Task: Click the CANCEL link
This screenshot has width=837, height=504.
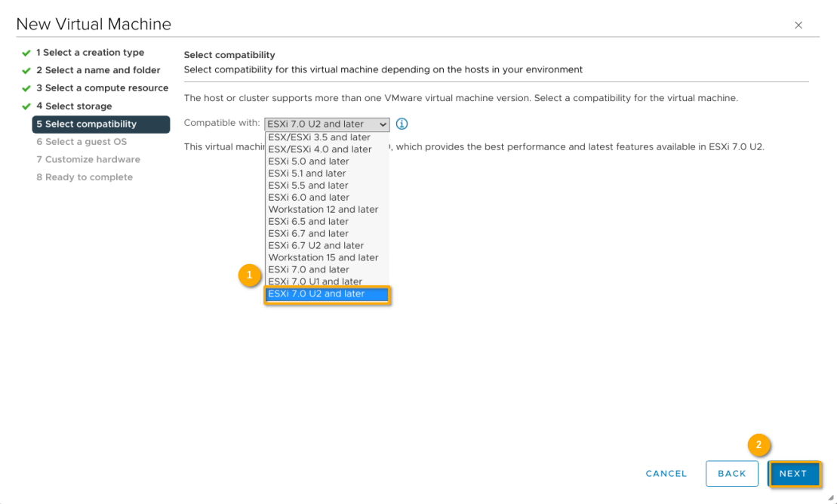Action: (x=666, y=474)
